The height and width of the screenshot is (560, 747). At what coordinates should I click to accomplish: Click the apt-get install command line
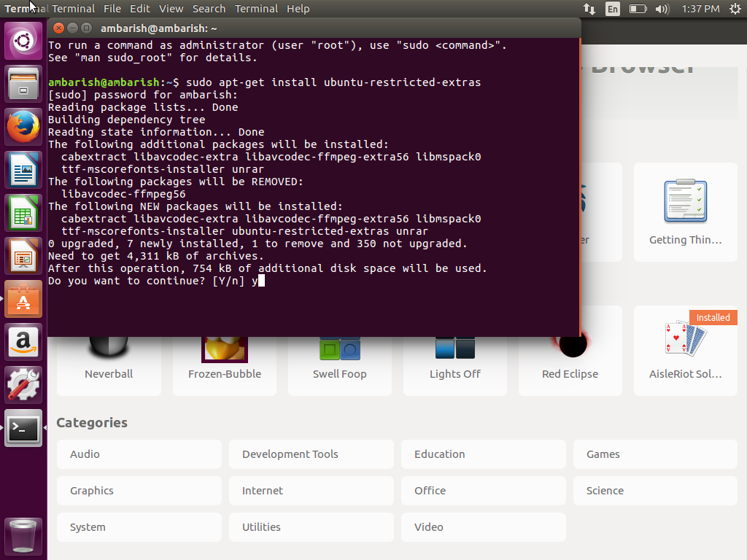point(264,82)
